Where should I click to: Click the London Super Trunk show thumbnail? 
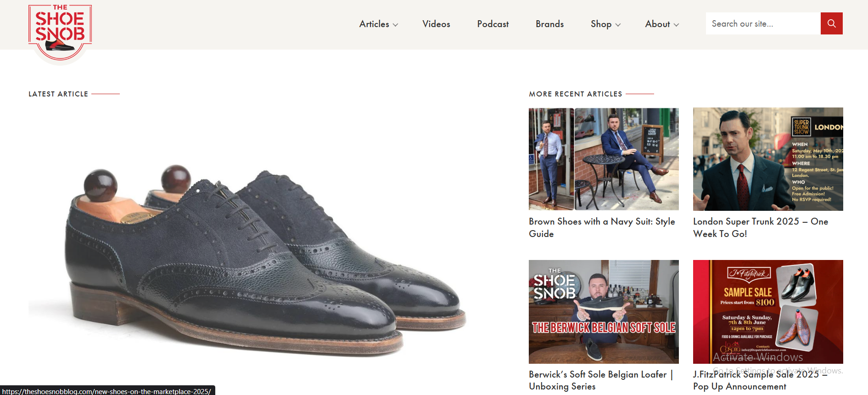click(768, 159)
